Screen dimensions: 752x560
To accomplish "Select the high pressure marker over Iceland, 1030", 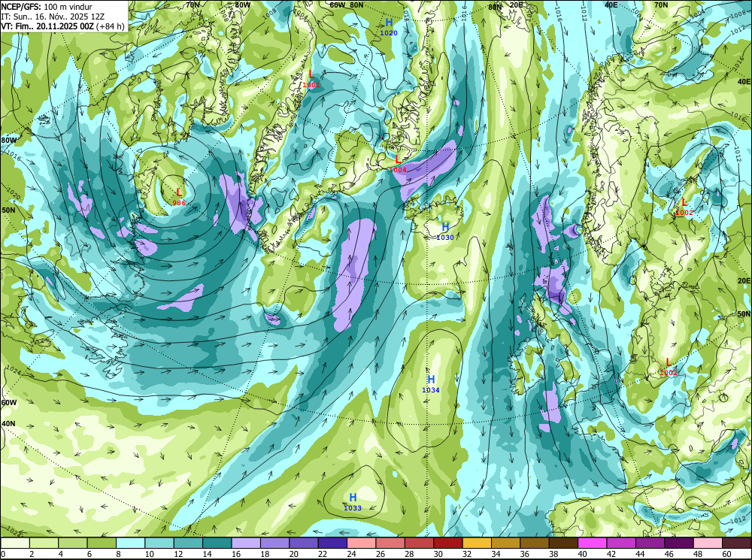I will coord(445,231).
